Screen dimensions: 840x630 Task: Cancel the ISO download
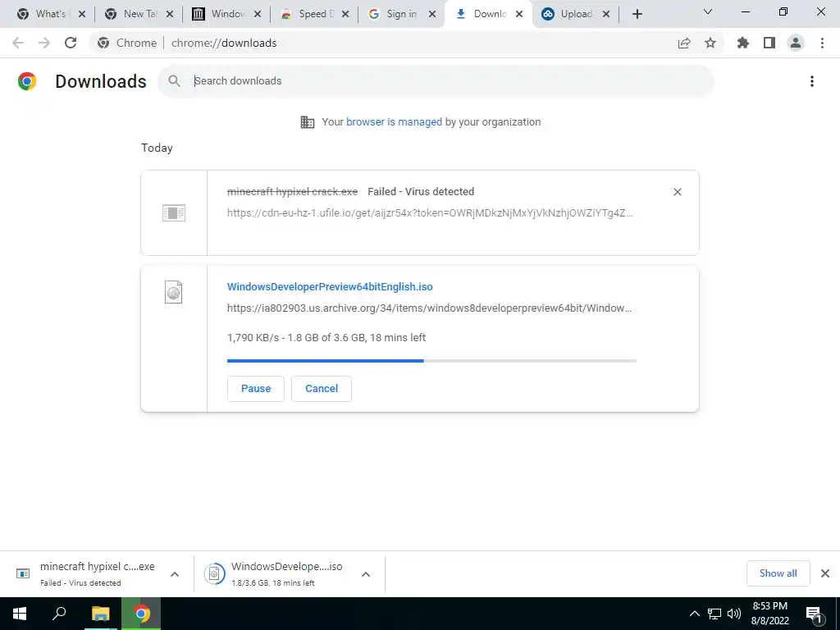point(322,388)
